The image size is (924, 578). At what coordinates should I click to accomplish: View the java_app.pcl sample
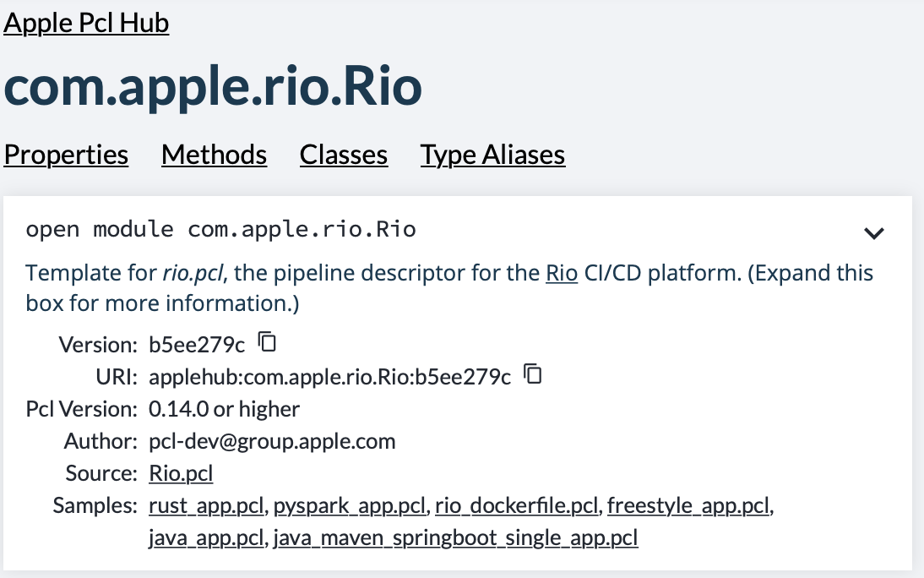(x=207, y=537)
